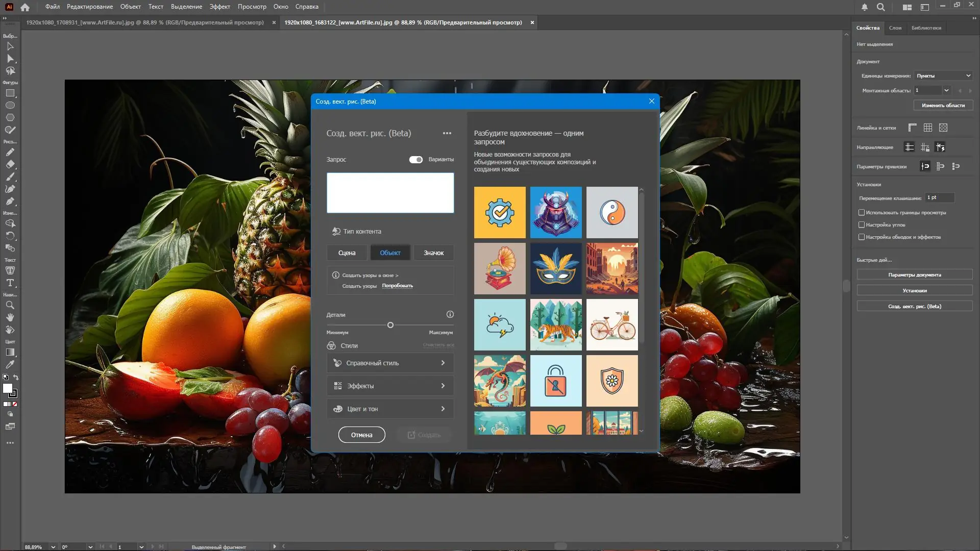Select the Rectangle tool
Image resolution: width=980 pixels, height=551 pixels.
[9, 93]
